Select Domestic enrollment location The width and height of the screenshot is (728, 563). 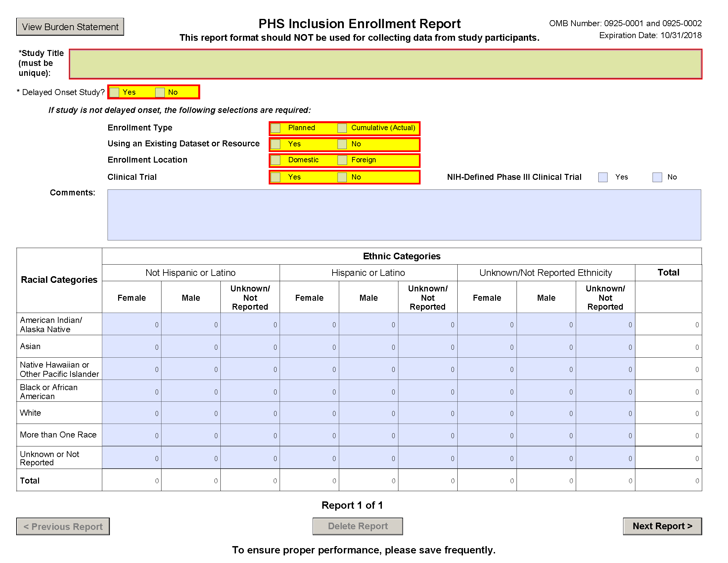coord(276,160)
